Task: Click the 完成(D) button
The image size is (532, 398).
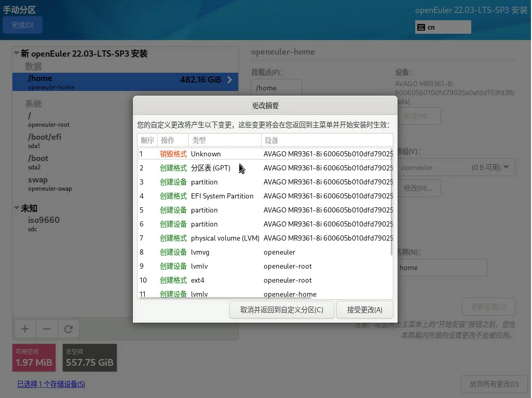Action: [x=22, y=25]
